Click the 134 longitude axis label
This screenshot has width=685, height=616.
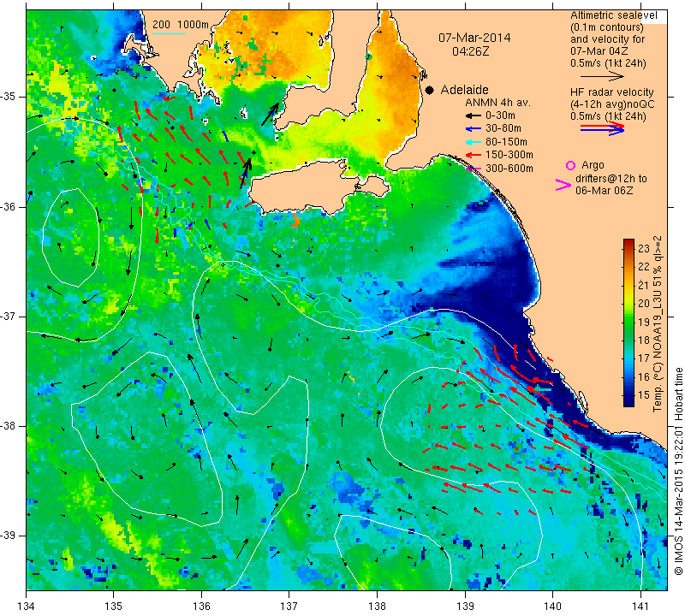[27, 606]
